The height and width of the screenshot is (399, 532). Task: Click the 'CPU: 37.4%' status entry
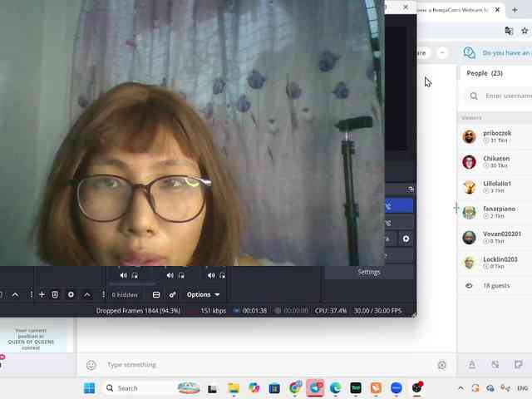331,311
